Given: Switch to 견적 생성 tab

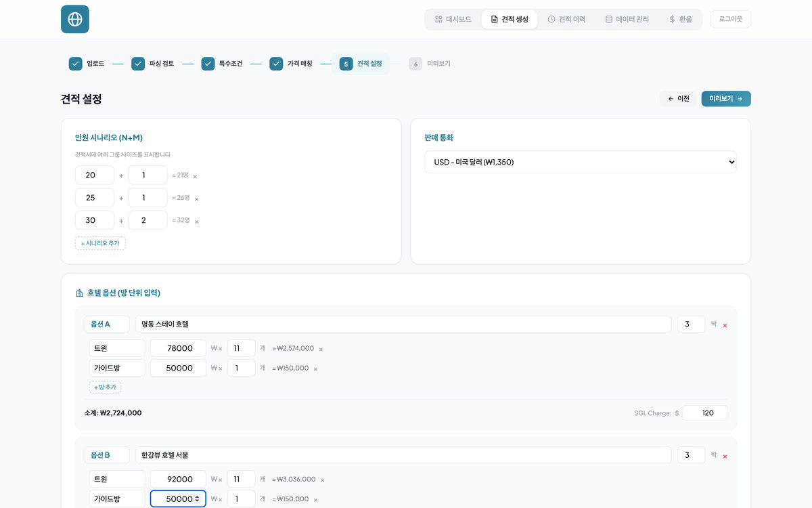Looking at the screenshot, I should [x=510, y=19].
